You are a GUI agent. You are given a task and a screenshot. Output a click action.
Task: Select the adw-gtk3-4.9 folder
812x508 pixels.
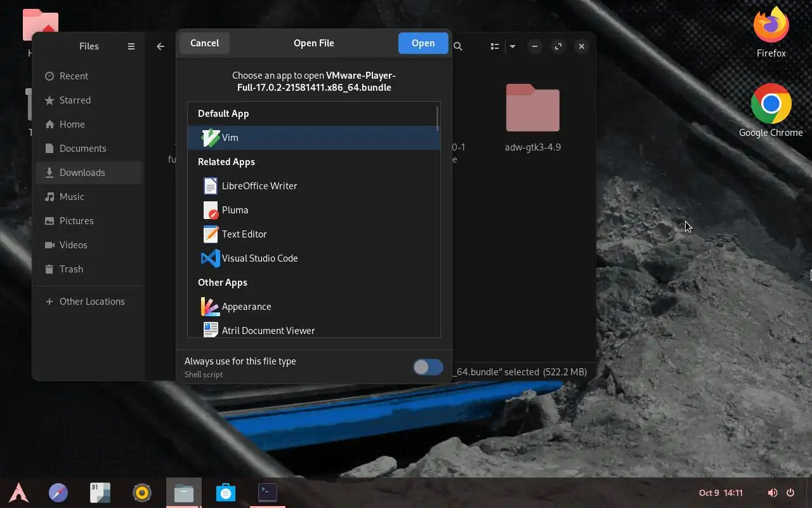(533, 118)
